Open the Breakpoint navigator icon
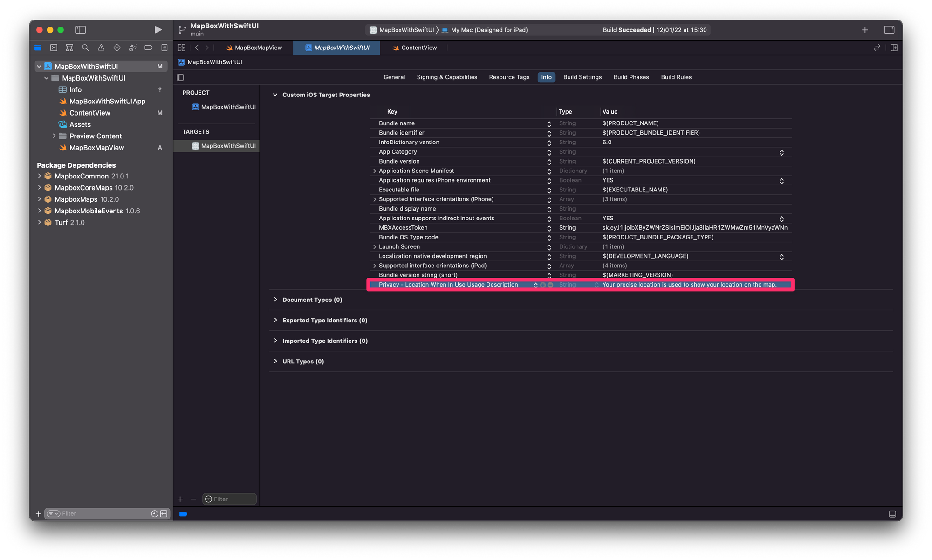Screen dimensions: 932x560 coord(149,48)
